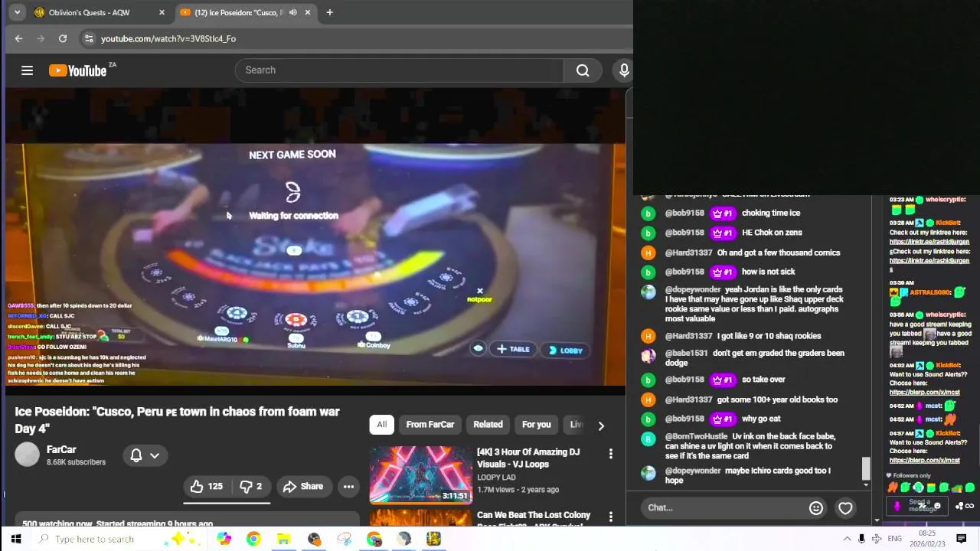Screen dimensions: 980x551
Task: Open 3 Hour DJ Visuals video thumbnail
Action: coord(421,474)
